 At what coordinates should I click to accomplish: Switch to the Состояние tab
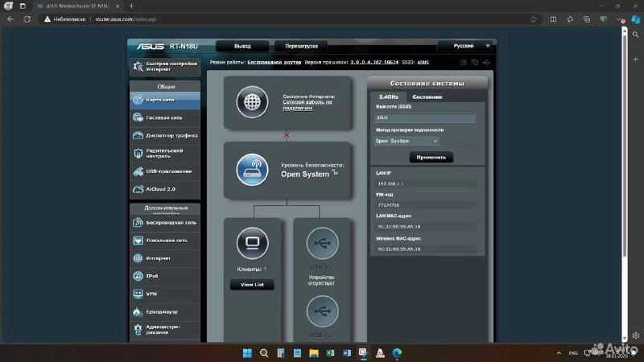[427, 97]
